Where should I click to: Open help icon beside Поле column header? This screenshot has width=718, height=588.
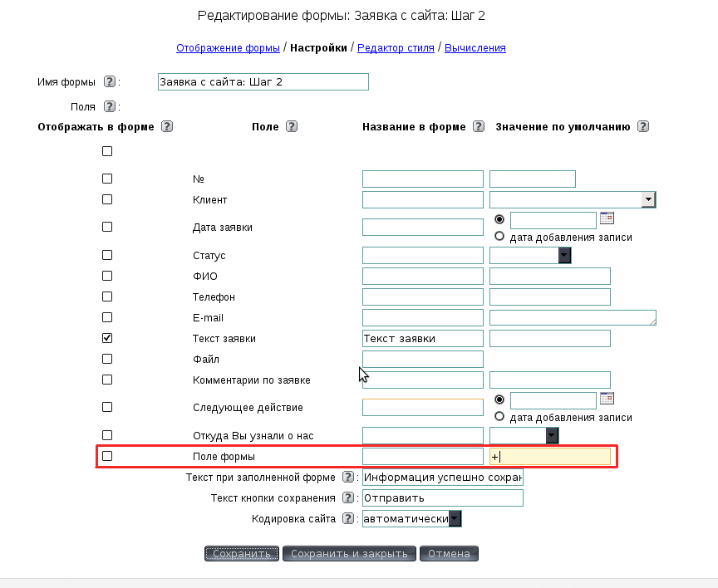pyautogui.click(x=291, y=127)
